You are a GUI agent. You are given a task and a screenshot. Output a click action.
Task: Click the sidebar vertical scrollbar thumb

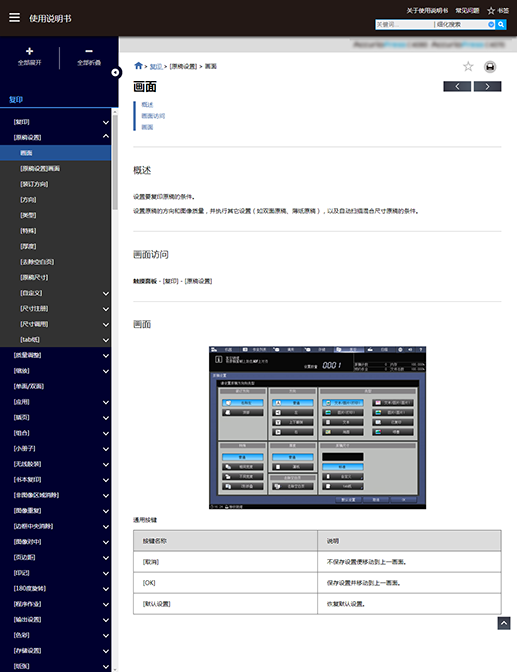point(115,162)
